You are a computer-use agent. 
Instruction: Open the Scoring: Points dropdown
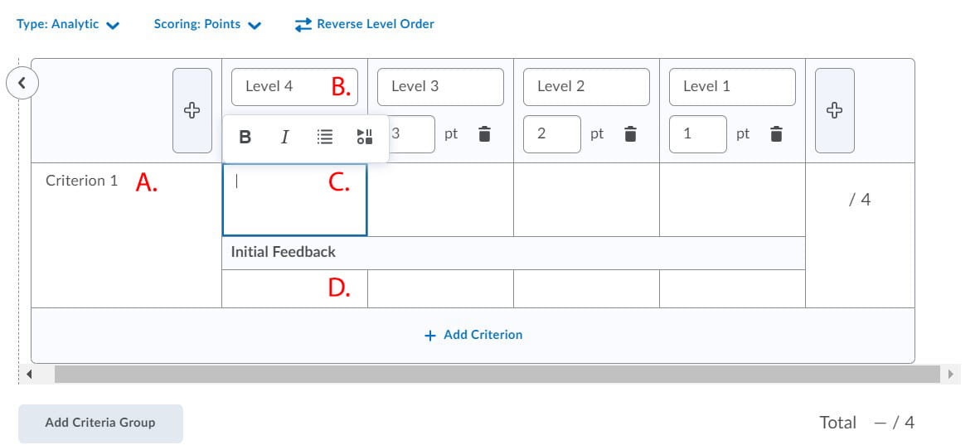tap(207, 24)
